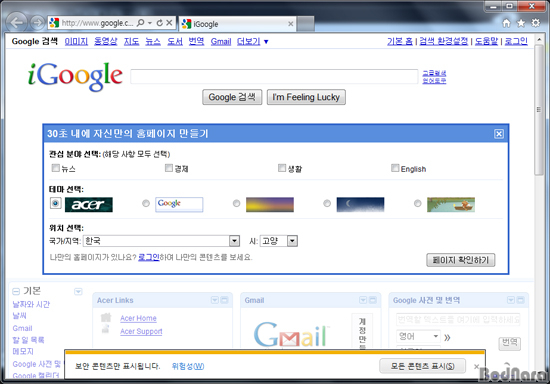The height and width of the screenshot is (384, 550).
Task: Open the Acer Links gadget menu arrow
Action: [x=215, y=300]
